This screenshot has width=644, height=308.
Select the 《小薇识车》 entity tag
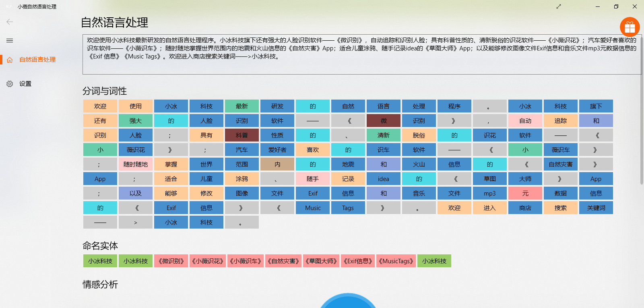coord(246,261)
